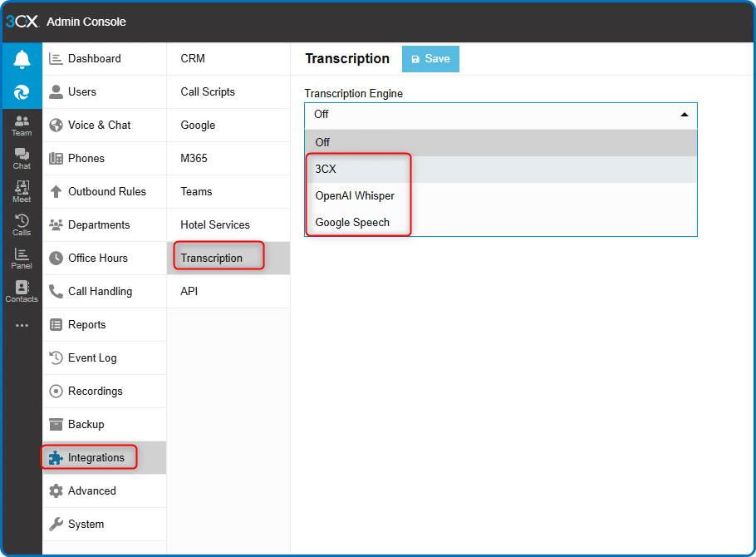Image resolution: width=756 pixels, height=557 pixels.
Task: Choose OpenAI Whisper engine option
Action: (x=500, y=196)
